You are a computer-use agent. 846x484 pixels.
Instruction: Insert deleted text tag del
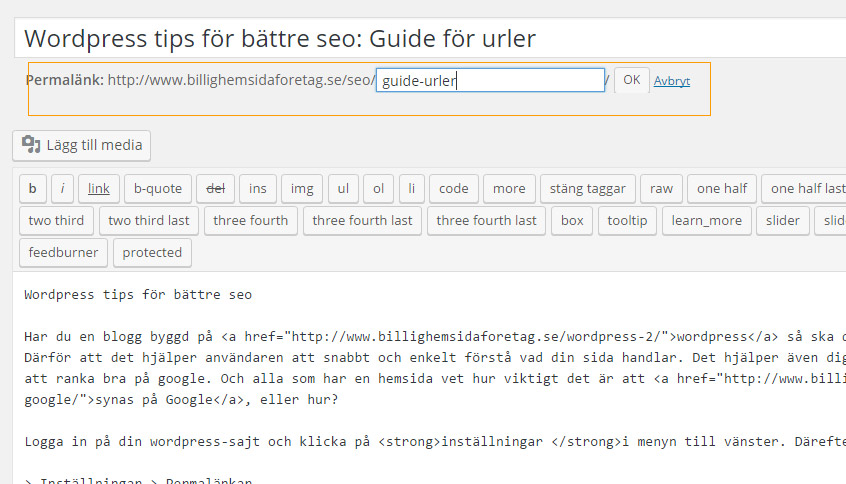pyautogui.click(x=215, y=188)
